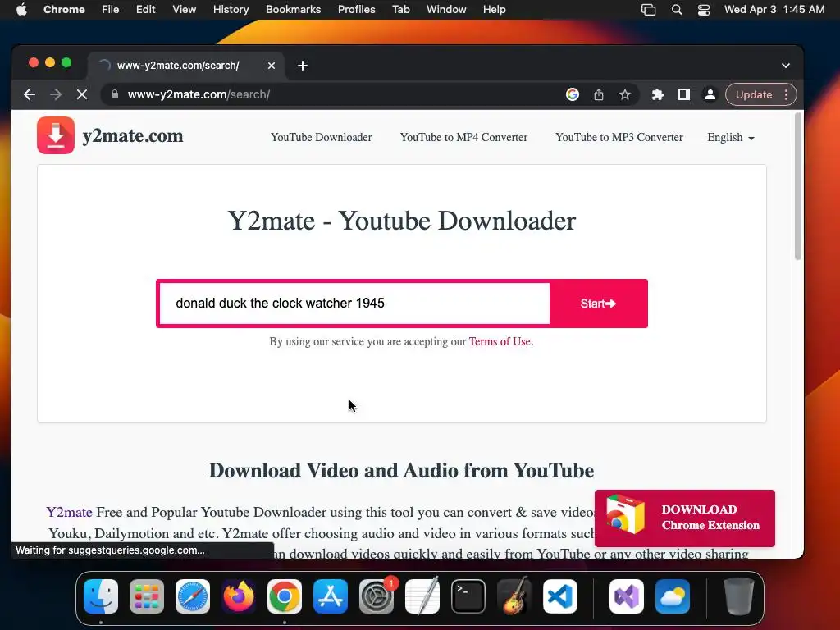This screenshot has width=840, height=630.
Task: Click Download Video and Audio from YouTube heading
Action: click(x=401, y=470)
